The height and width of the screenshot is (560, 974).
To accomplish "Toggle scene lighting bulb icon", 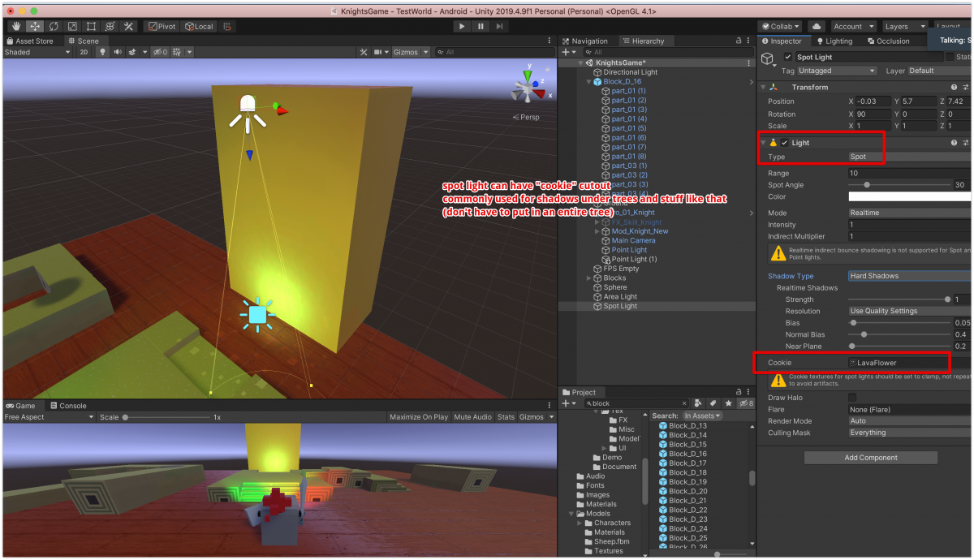I will pos(102,52).
